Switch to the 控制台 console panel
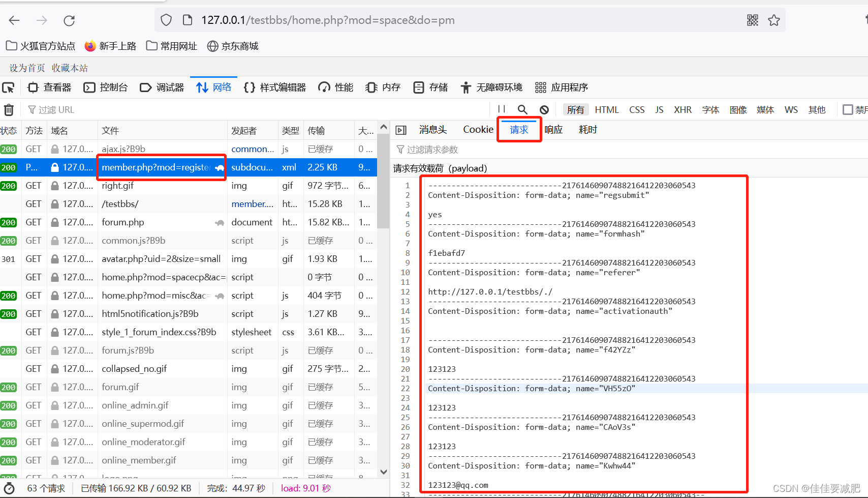This screenshot has height=498, width=868. [106, 87]
